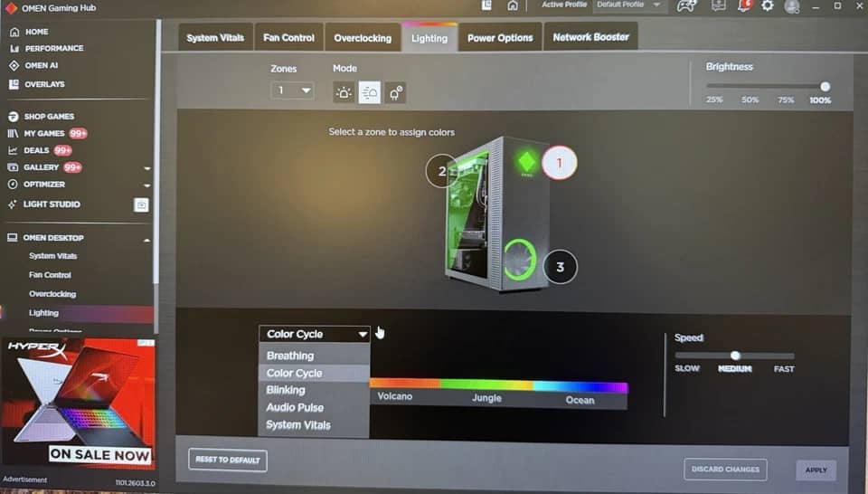Open Deals in the sidebar
This screenshot has height=494, width=868.
[36, 150]
